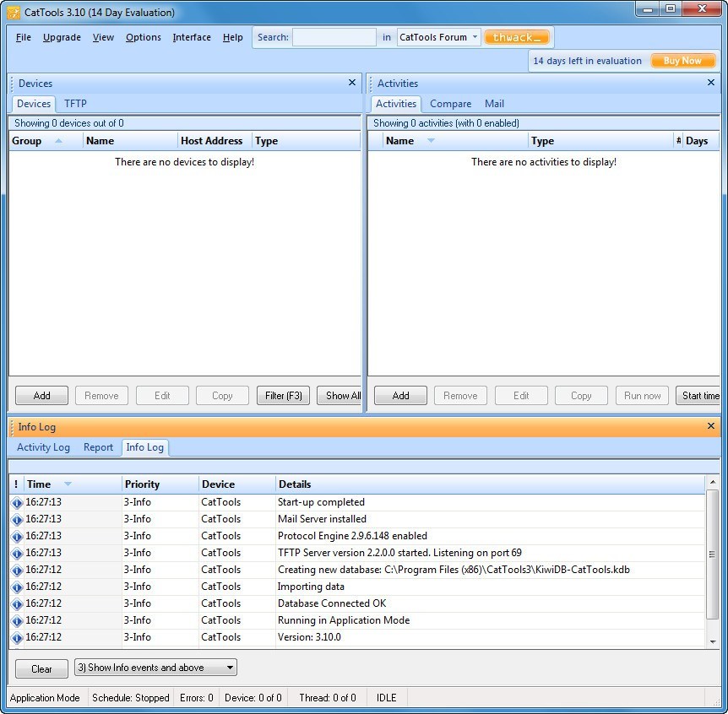Open the Upgrade menu
728x714 pixels.
click(62, 37)
